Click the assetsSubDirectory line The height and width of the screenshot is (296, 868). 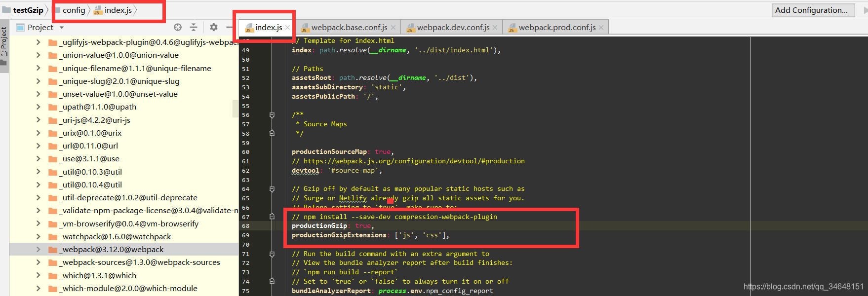click(x=349, y=87)
